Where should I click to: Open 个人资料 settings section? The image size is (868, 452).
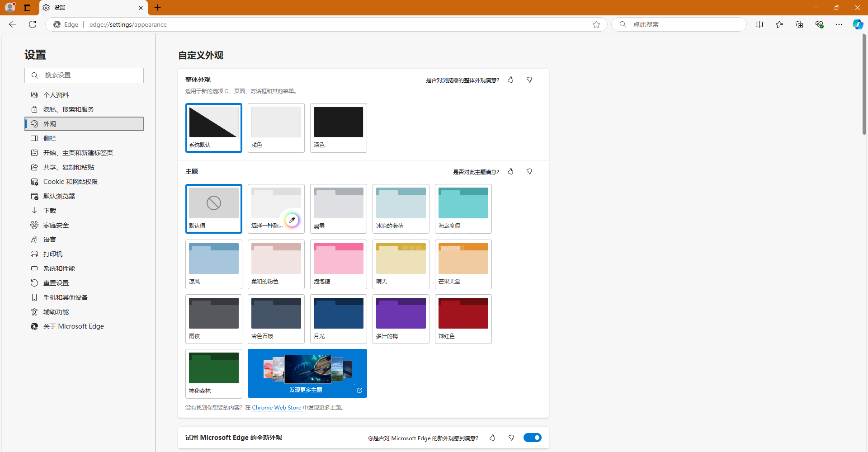point(84,95)
